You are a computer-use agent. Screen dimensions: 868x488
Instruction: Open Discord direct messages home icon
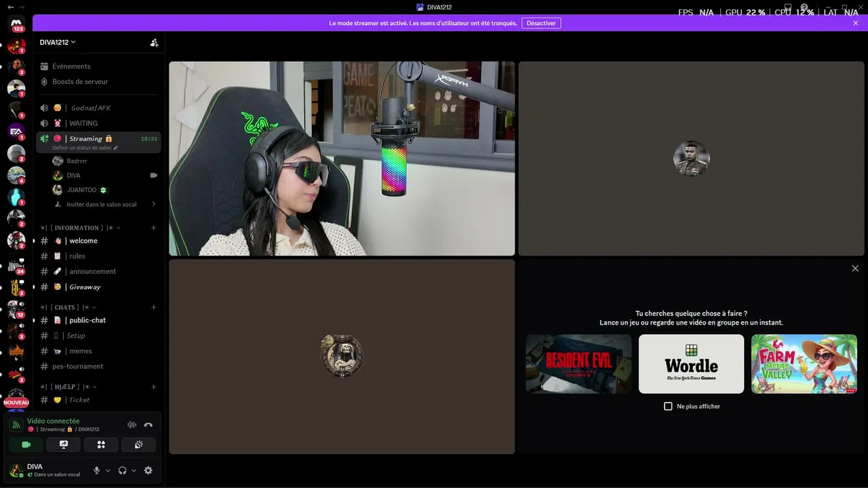(x=16, y=24)
